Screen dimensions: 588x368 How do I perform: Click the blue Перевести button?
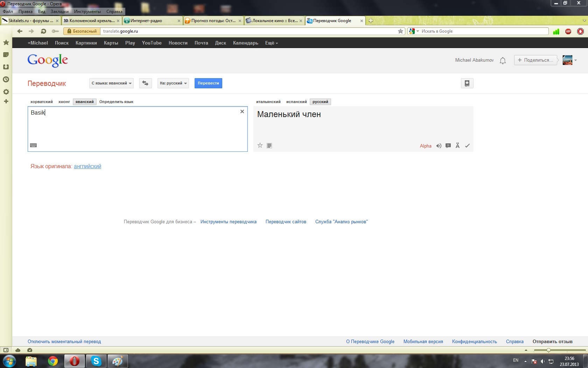tap(208, 83)
